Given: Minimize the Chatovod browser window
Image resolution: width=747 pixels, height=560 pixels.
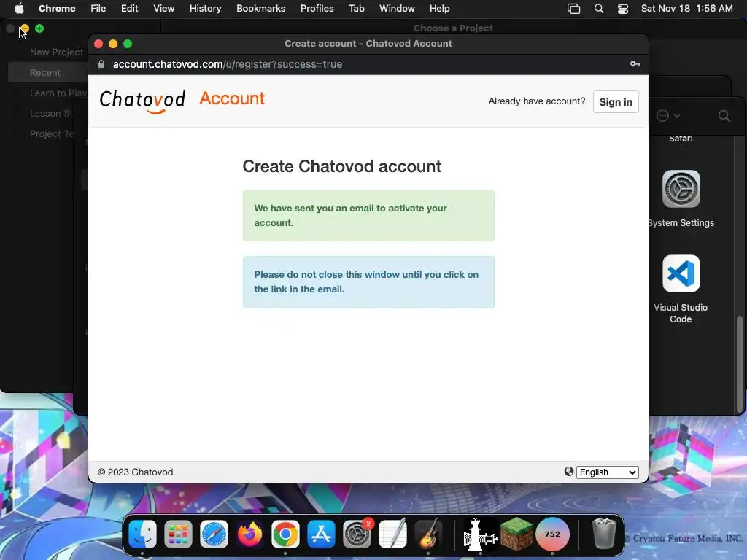Looking at the screenshot, I should click(113, 44).
